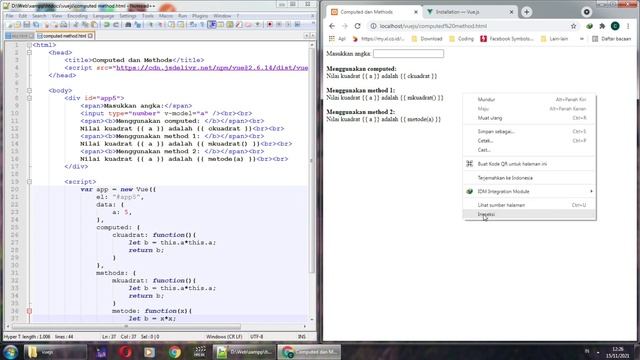Viewport: 640px width, 360px height.
Task: Click the Print icon in Notepad++ toolbar
Action: tap(64, 25)
